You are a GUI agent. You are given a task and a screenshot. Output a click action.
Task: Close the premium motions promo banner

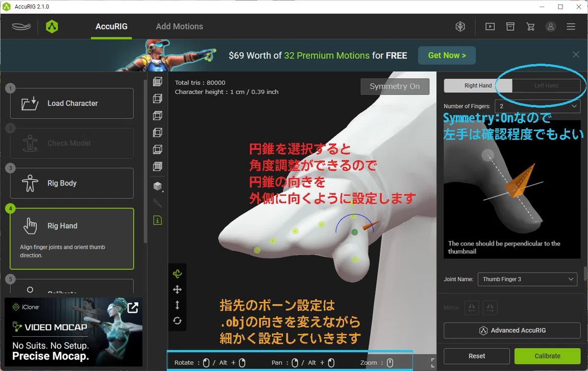click(576, 54)
